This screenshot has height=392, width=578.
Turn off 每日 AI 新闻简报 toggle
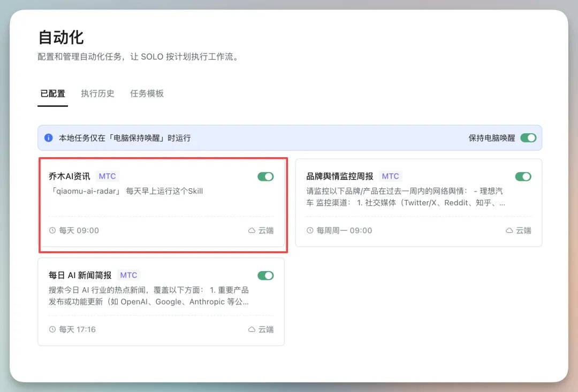coord(265,275)
